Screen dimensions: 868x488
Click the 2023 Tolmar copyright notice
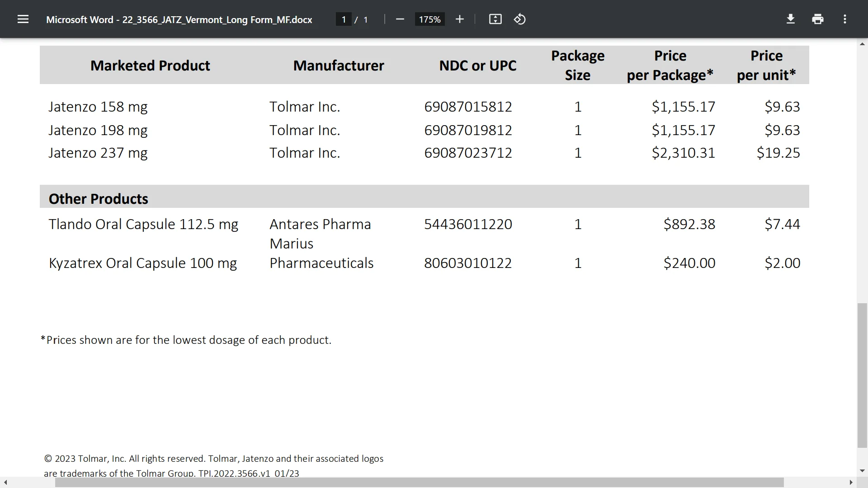click(213, 466)
